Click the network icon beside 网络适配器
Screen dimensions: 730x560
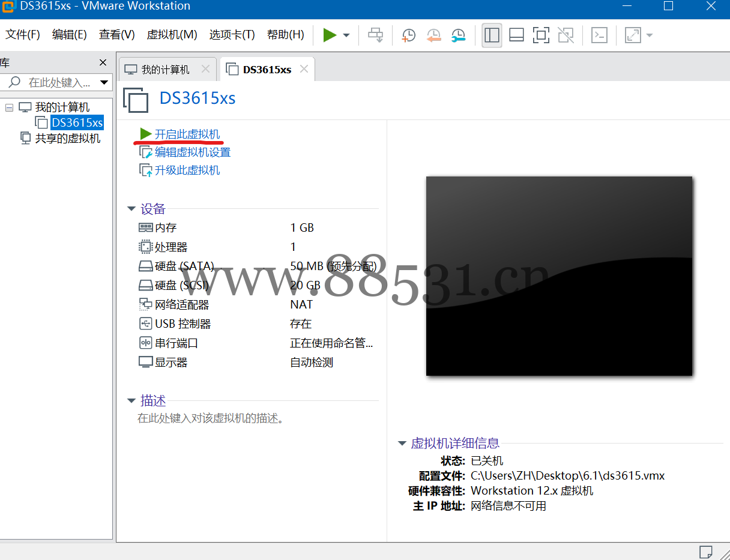pos(145,304)
